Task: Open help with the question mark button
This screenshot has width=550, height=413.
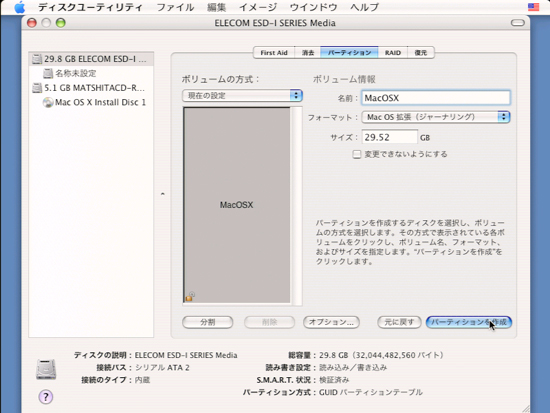Action: (x=46, y=397)
